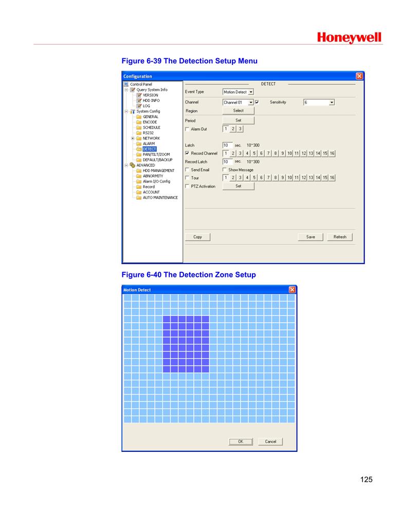Click the HDD INFO document icon
Image resolution: width=420 pixels, height=510 pixels.
(139, 100)
